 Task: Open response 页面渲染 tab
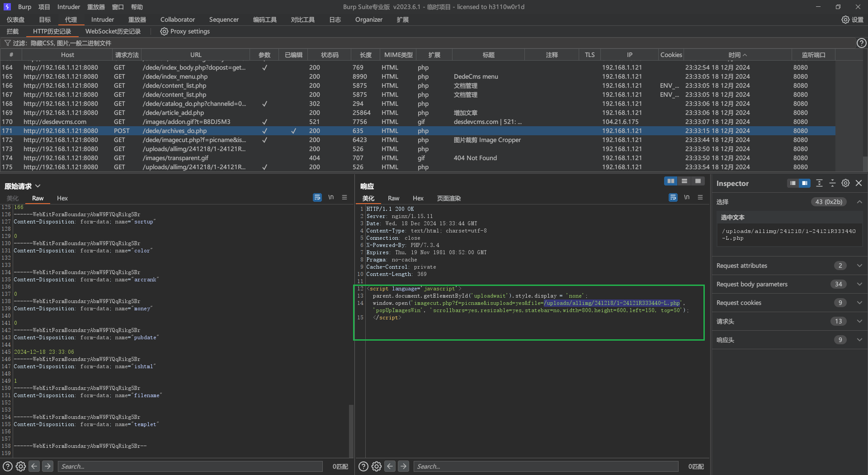coord(449,198)
